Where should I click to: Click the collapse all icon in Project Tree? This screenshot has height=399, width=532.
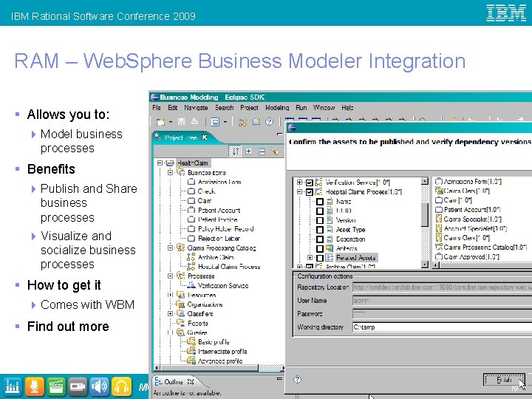[262, 151]
